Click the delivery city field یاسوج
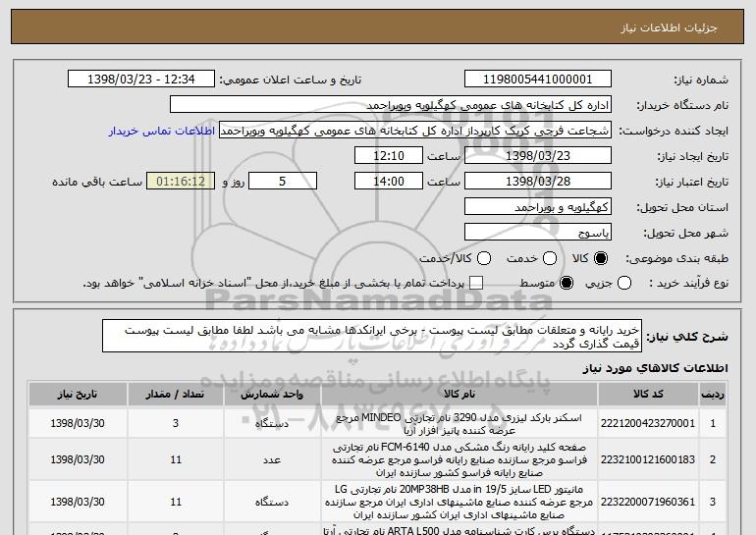Viewport: 756px width, 535px height. 538,233
